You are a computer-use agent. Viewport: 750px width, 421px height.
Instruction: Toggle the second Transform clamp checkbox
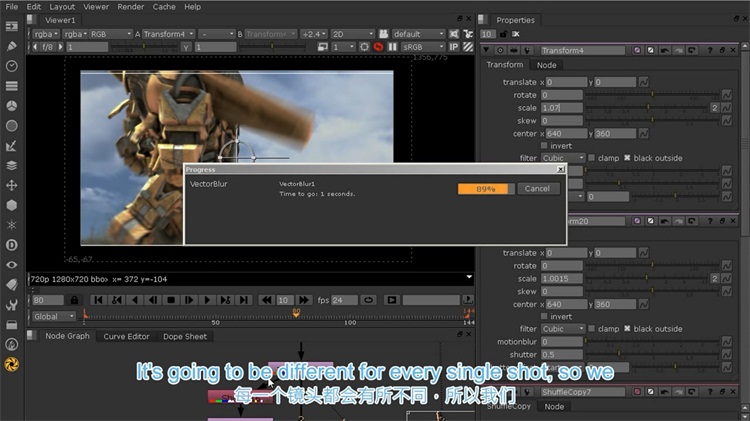tap(592, 329)
